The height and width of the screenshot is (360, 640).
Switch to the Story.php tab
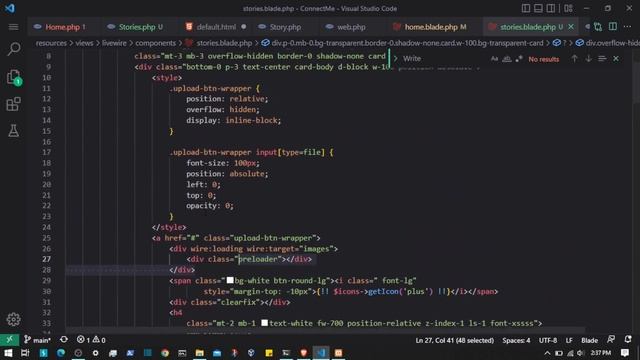pos(284,27)
